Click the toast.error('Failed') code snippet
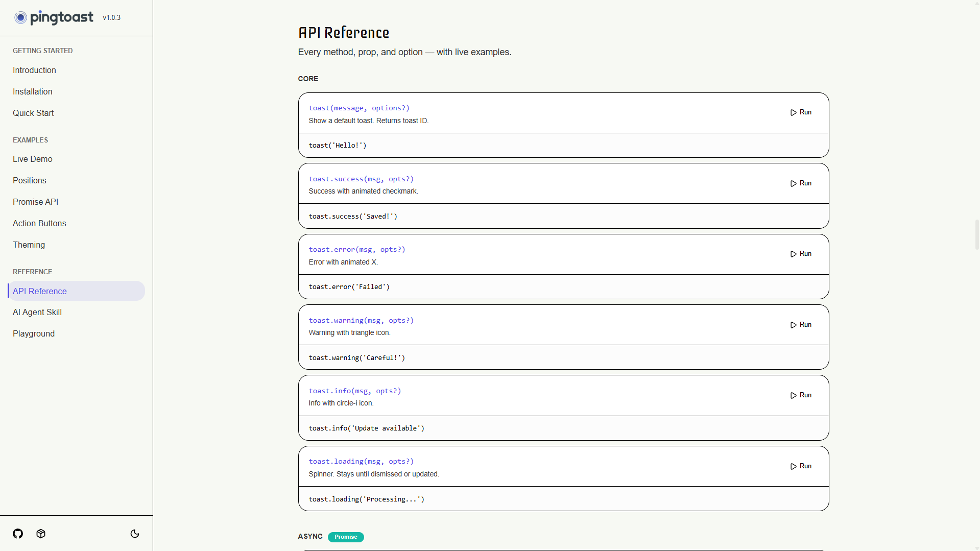This screenshot has height=551, width=980. pos(349,287)
